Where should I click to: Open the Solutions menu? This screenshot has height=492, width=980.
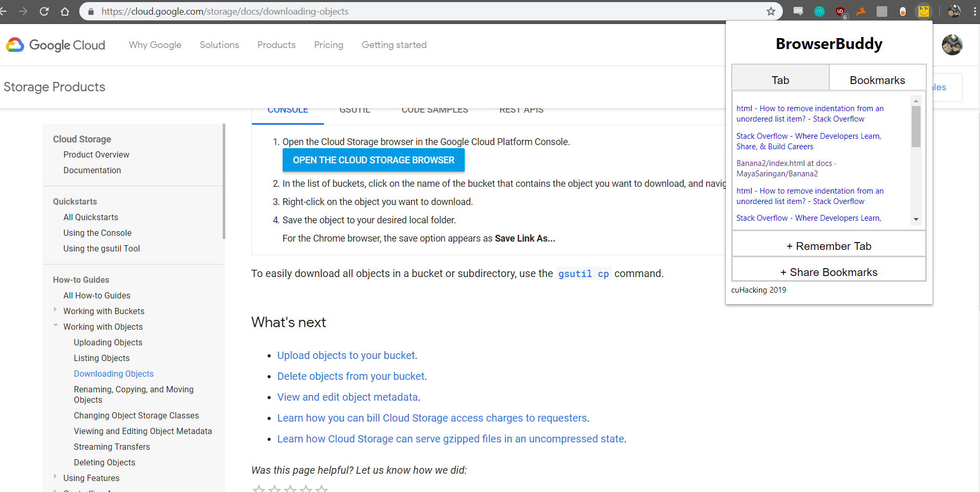click(x=219, y=45)
